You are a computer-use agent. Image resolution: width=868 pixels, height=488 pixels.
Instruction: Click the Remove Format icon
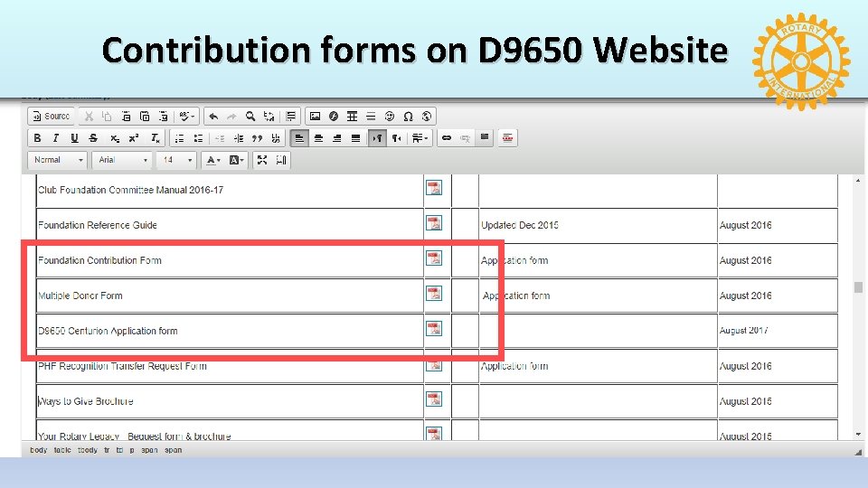[x=156, y=137]
